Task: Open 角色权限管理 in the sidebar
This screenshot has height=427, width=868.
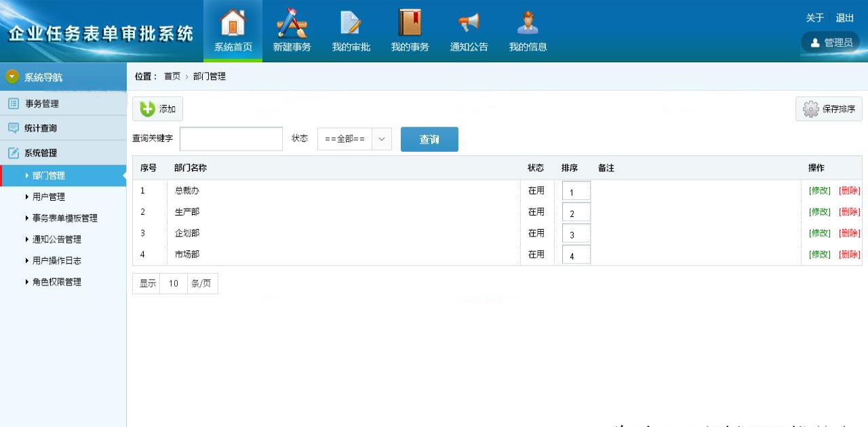Action: point(57,282)
